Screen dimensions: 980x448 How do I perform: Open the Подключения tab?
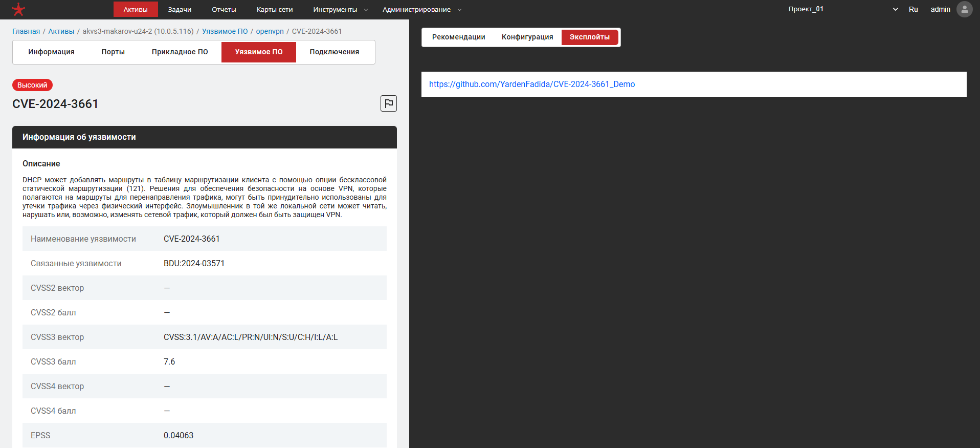point(335,52)
